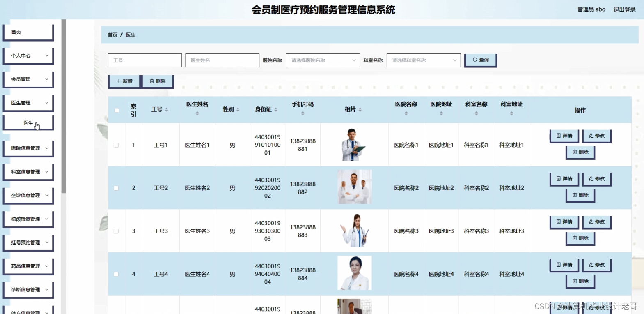Image resolution: width=644 pixels, height=314 pixels.
Task: Sort the 医生姓名 column using its sort arrows
Action: (197, 113)
